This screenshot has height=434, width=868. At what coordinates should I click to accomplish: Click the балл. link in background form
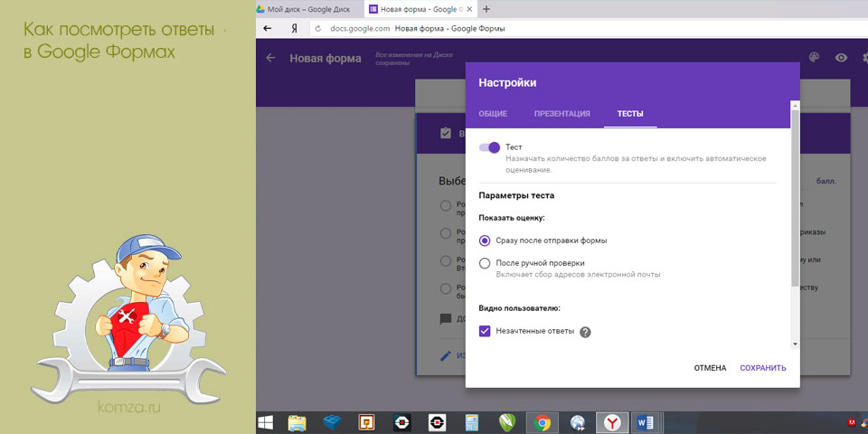pos(826,181)
